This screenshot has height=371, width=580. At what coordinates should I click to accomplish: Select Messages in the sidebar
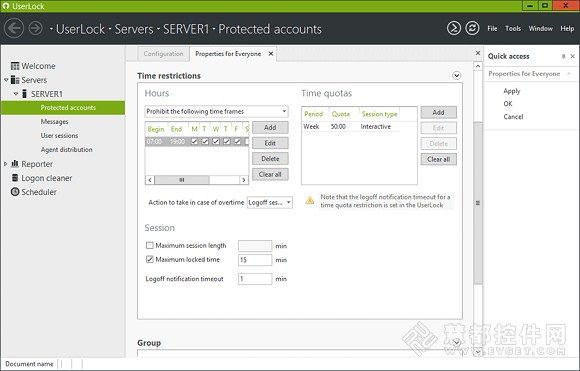54,122
